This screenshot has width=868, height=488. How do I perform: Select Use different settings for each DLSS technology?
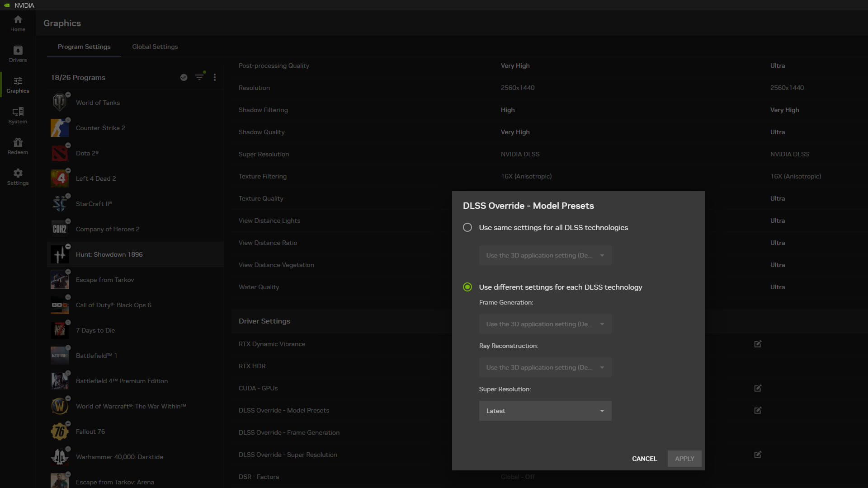(x=467, y=287)
